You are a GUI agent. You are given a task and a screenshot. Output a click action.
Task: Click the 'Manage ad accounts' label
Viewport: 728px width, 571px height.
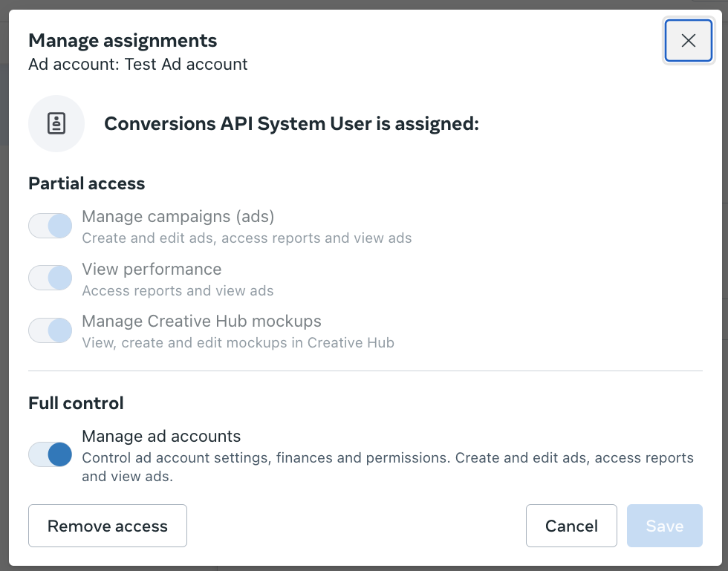161,437
